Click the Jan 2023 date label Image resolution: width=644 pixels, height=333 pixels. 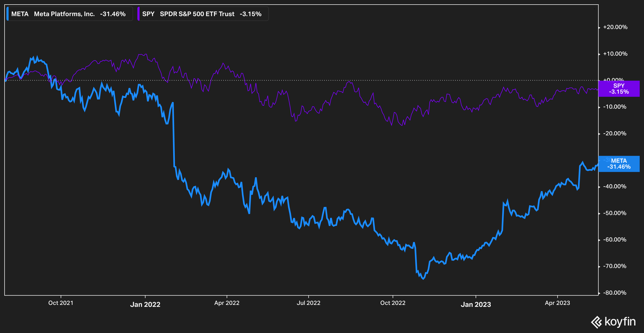(x=476, y=305)
